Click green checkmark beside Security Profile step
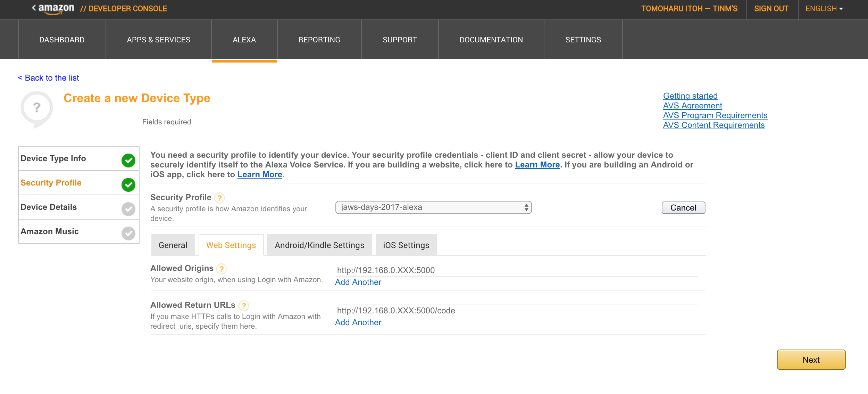This screenshot has width=868, height=394. tap(128, 185)
